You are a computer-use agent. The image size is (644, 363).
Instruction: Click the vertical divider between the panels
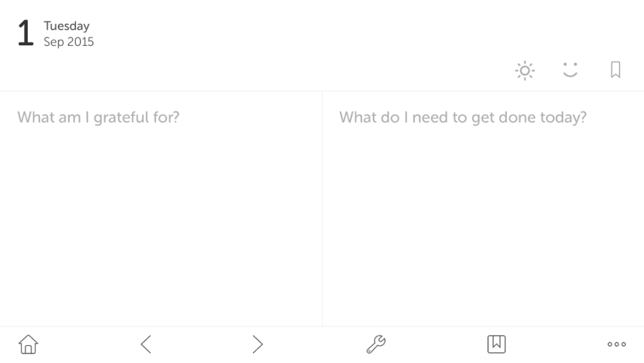point(323,209)
